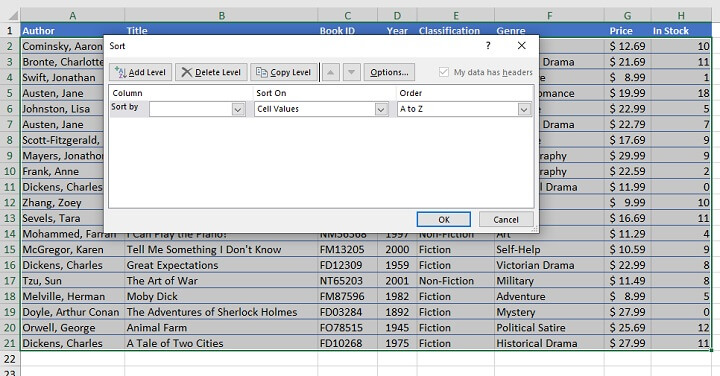The width and height of the screenshot is (720, 376).
Task: Confirm sort with OK button
Action: tap(444, 219)
